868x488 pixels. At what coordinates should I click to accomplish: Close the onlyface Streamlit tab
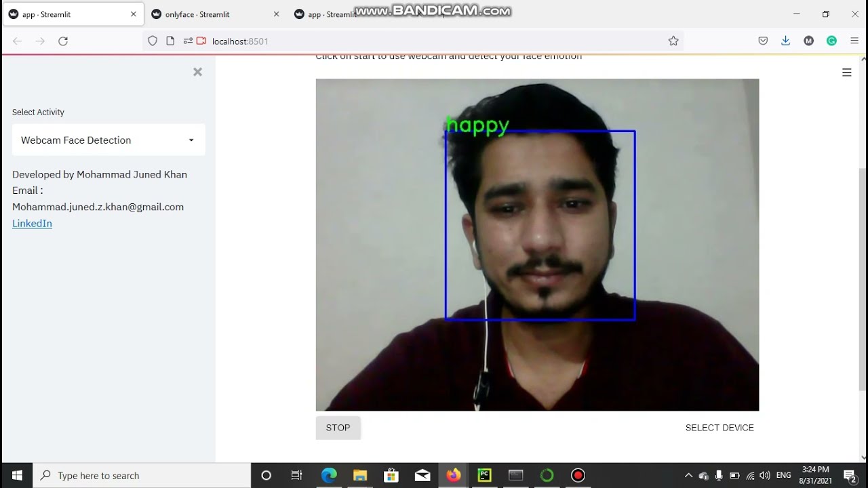pyautogui.click(x=275, y=14)
